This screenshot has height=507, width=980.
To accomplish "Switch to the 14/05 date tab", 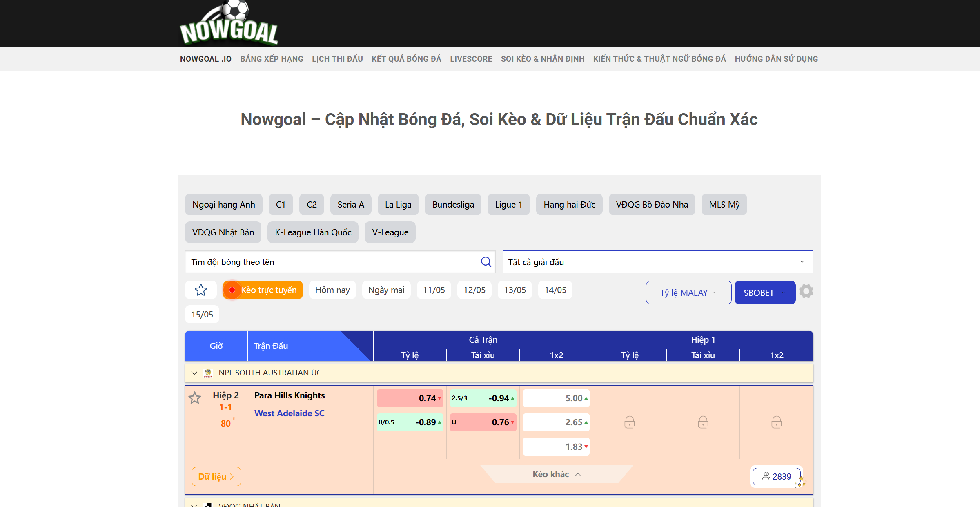I will click(x=555, y=290).
